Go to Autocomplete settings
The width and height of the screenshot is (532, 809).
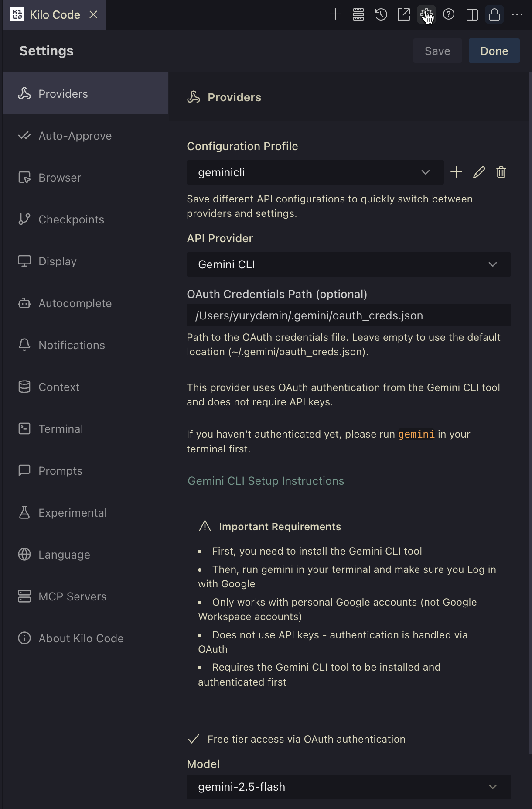pos(85,303)
